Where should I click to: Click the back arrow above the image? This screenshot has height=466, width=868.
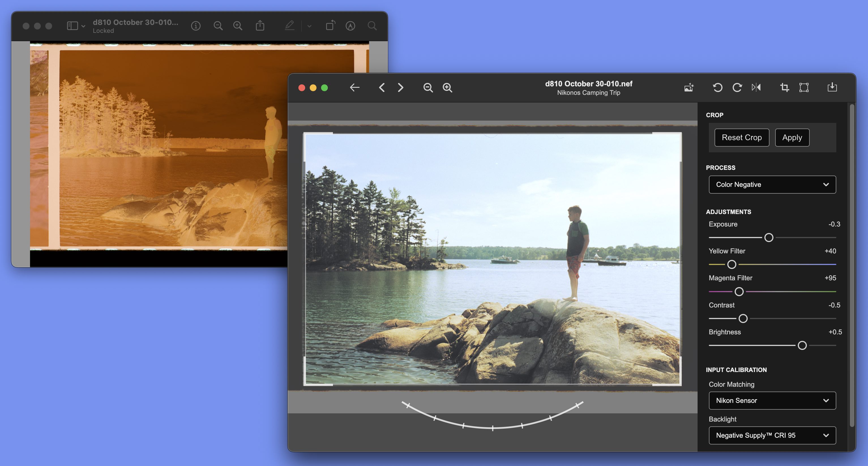pos(354,87)
